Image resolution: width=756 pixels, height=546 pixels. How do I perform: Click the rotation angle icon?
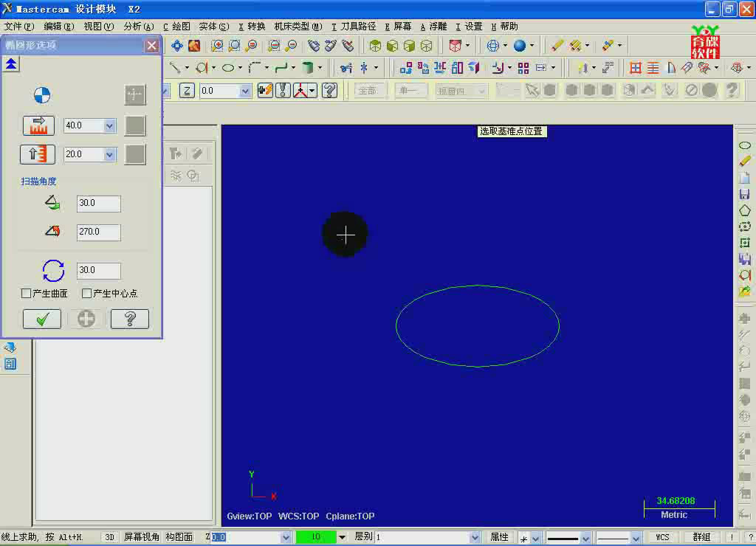point(53,270)
